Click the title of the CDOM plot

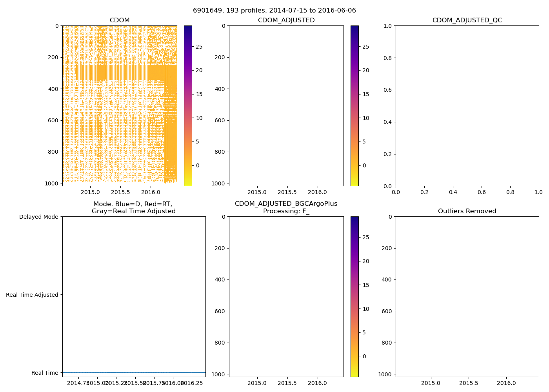click(x=120, y=20)
